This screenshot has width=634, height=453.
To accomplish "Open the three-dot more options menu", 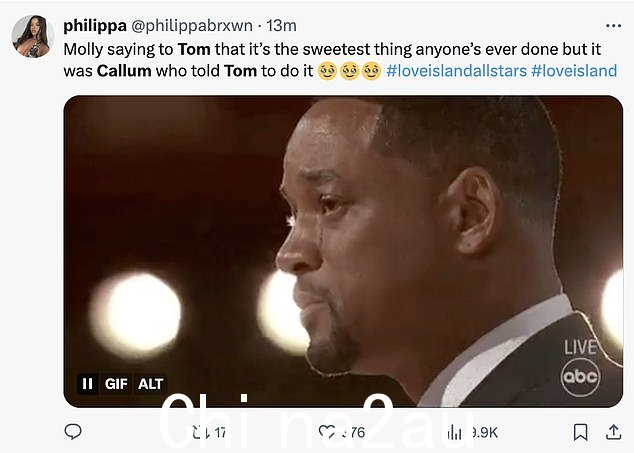I will 613,26.
